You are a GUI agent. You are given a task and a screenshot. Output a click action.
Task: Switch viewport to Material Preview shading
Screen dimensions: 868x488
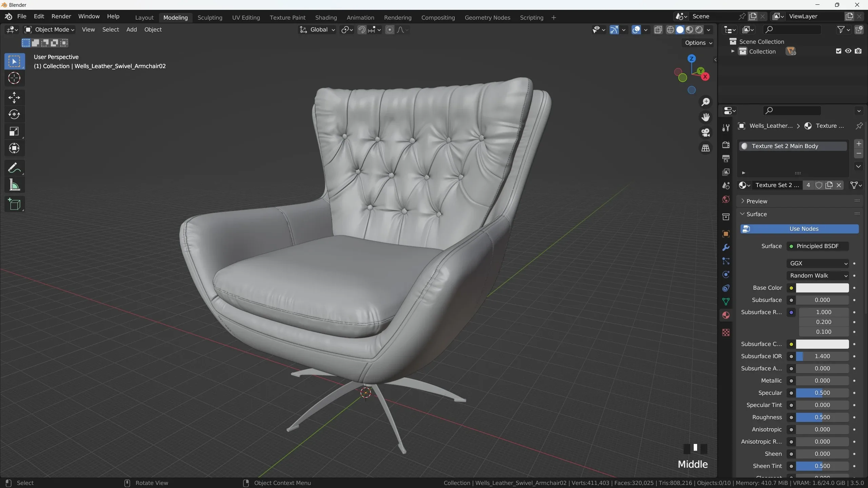tap(689, 30)
